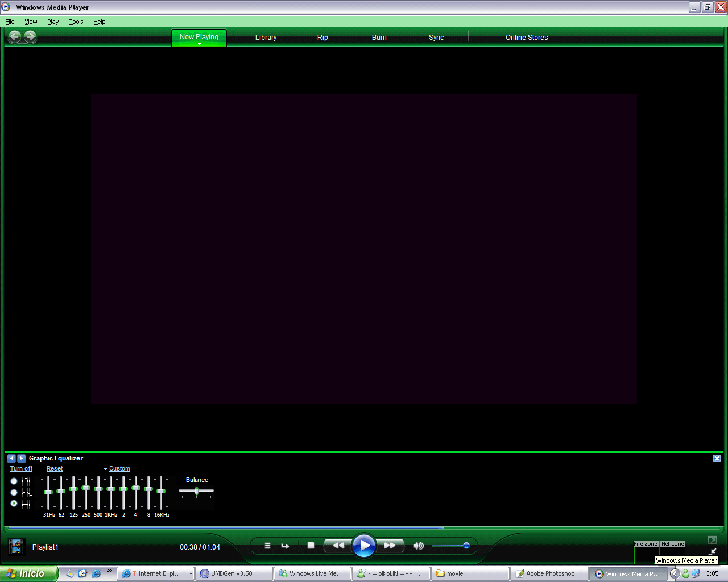This screenshot has height=582, width=728.
Task: Stop playback with the Stop button
Action: click(311, 546)
